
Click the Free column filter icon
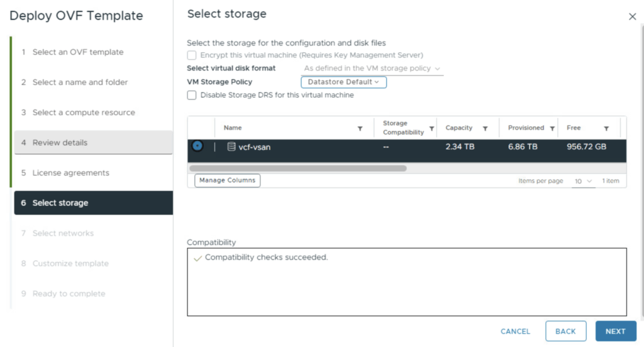point(606,128)
